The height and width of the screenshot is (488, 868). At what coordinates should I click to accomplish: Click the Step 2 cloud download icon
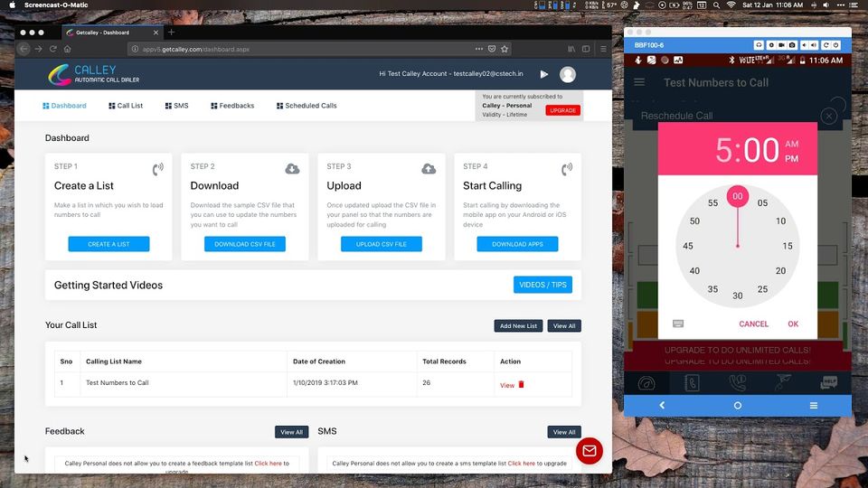[292, 169]
